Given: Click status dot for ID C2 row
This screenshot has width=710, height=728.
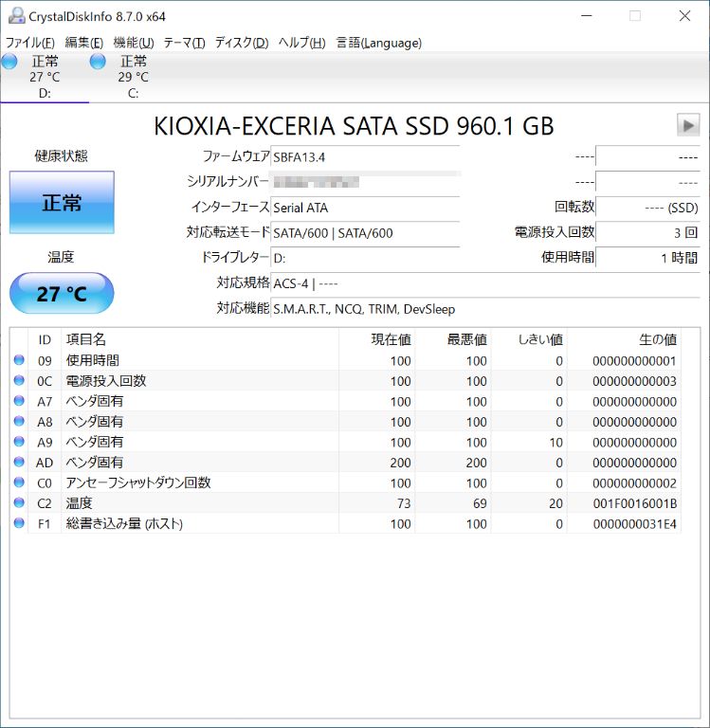Looking at the screenshot, I should [19, 502].
